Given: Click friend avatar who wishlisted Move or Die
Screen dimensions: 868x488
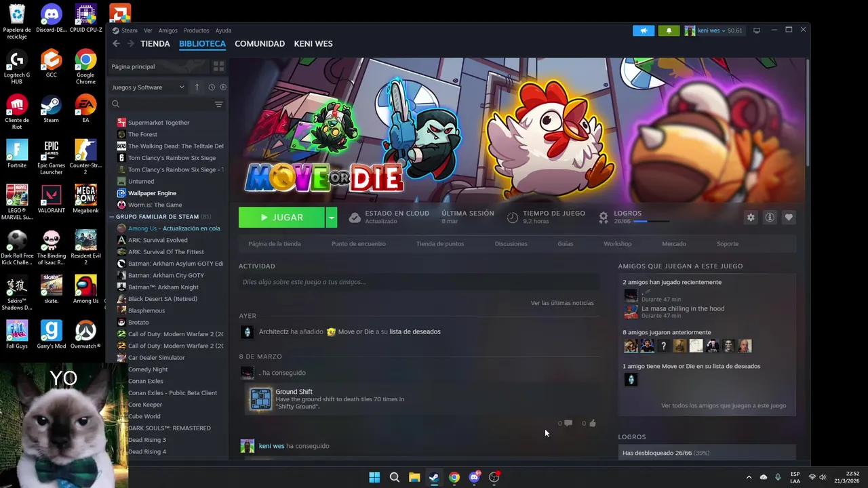Looking at the screenshot, I should point(631,380).
